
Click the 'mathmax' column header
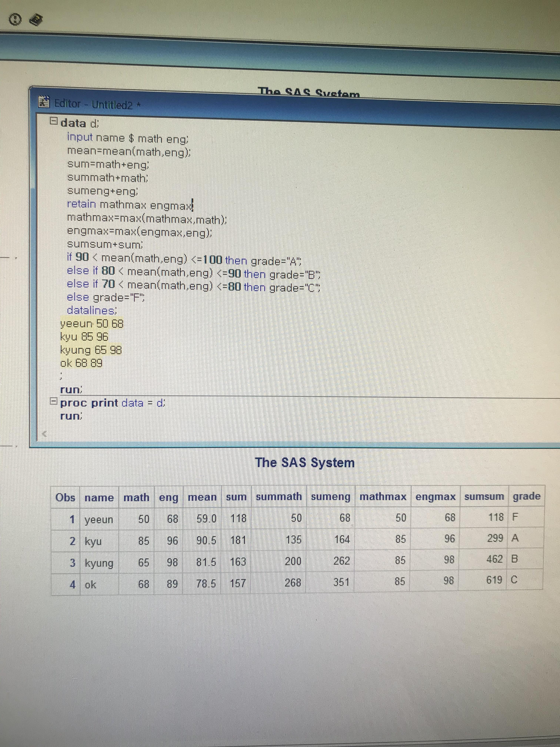383,496
